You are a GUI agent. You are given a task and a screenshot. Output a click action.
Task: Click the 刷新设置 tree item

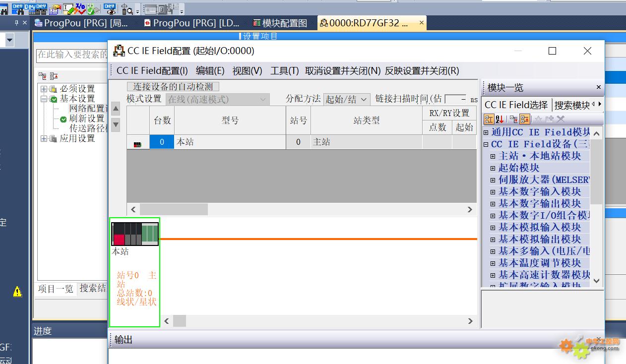[87, 119]
